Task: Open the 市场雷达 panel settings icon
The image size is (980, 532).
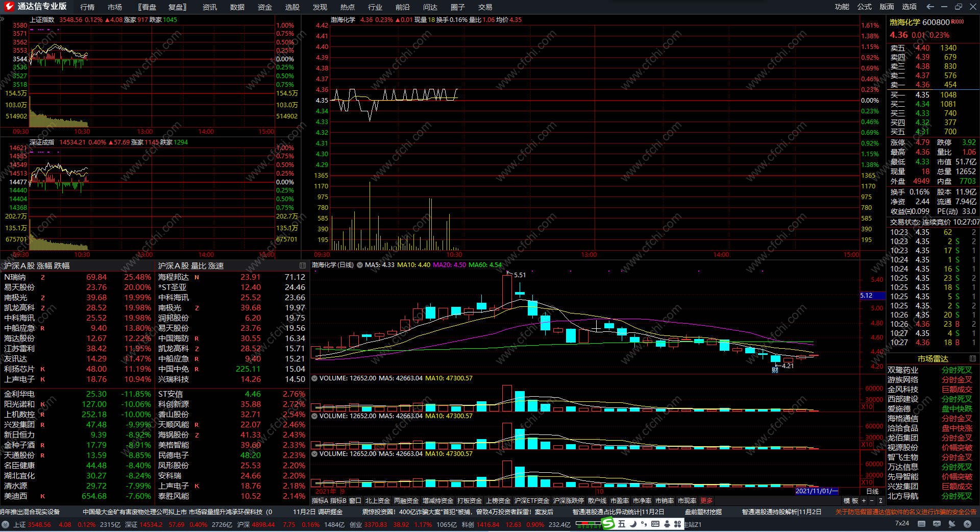Action: 973,358
